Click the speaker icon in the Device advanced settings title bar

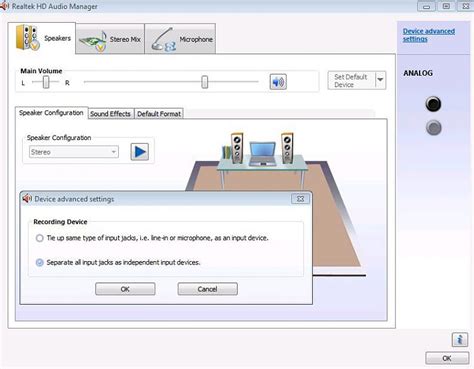point(27,199)
